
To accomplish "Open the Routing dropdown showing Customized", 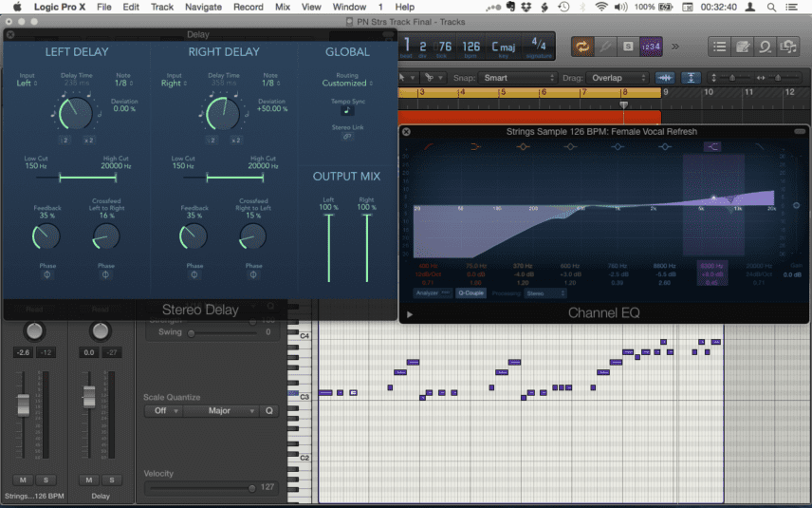I will (x=347, y=83).
